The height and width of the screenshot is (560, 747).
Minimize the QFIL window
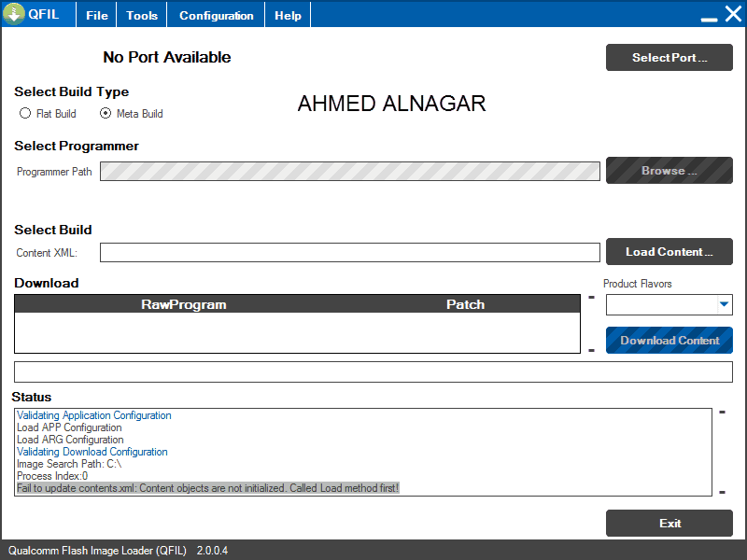pyautogui.click(x=709, y=19)
